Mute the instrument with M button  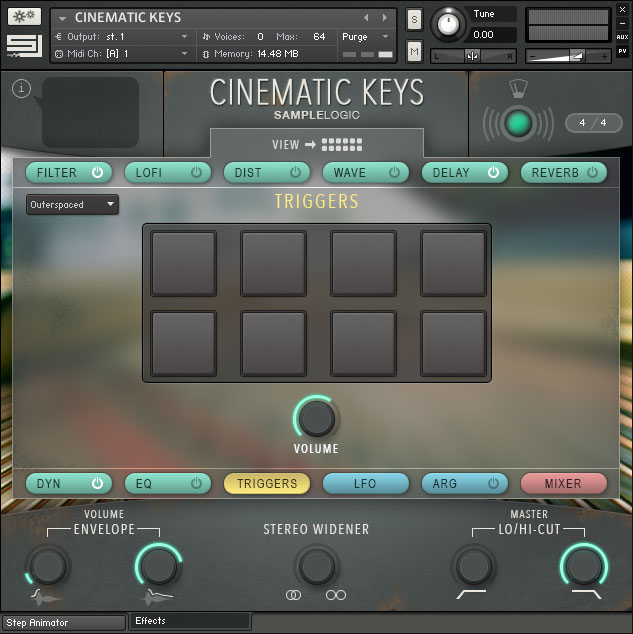tap(414, 51)
